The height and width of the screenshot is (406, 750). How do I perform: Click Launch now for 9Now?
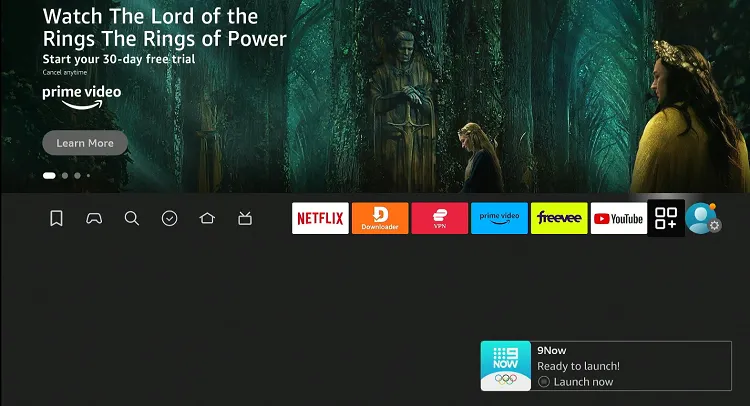click(x=576, y=382)
